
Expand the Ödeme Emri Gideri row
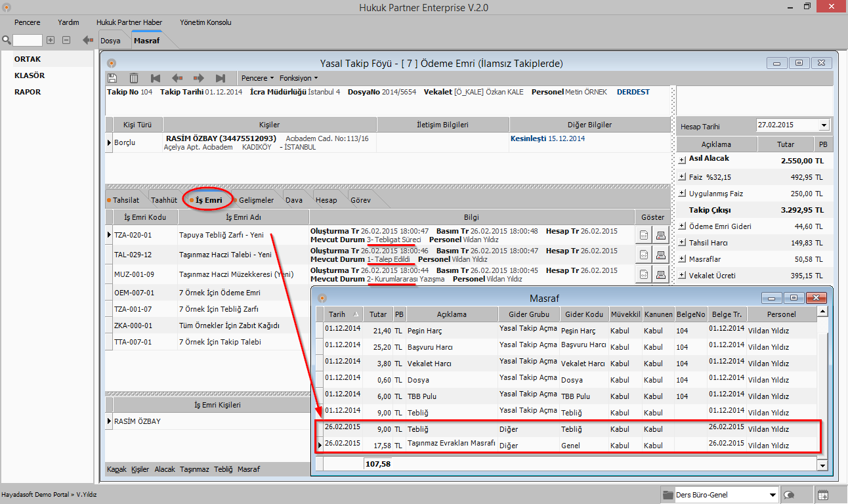coord(683,226)
